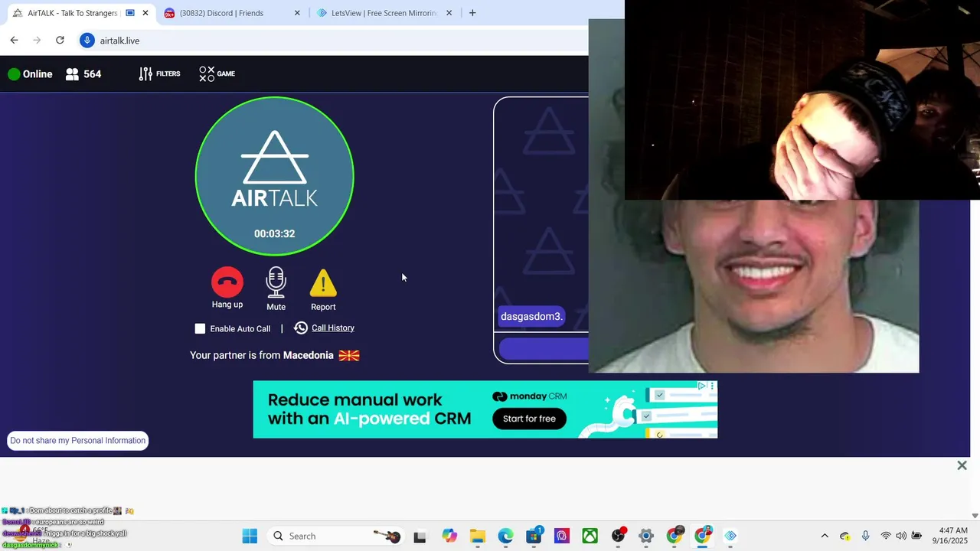Image resolution: width=980 pixels, height=551 pixels.
Task: Open a new browser tab
Action: 472,13
